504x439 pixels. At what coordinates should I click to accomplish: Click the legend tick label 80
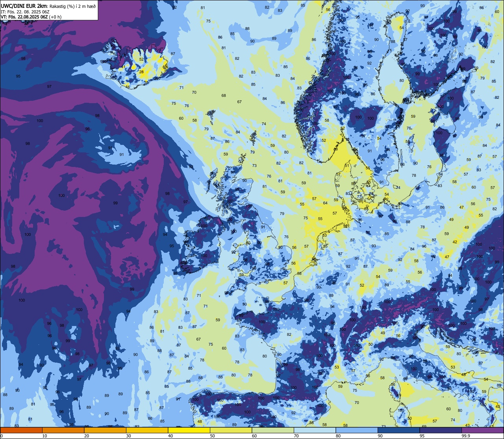pyautogui.click(x=338, y=436)
